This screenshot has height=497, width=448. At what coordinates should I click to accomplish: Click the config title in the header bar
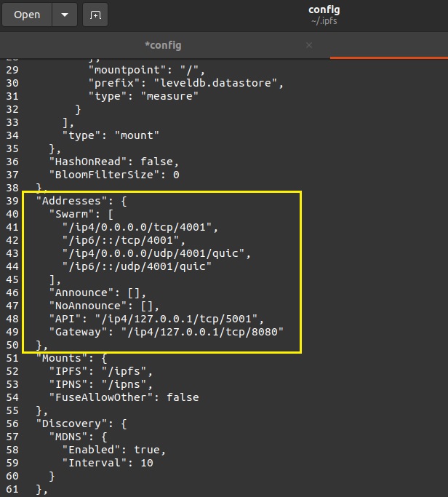coord(324,10)
